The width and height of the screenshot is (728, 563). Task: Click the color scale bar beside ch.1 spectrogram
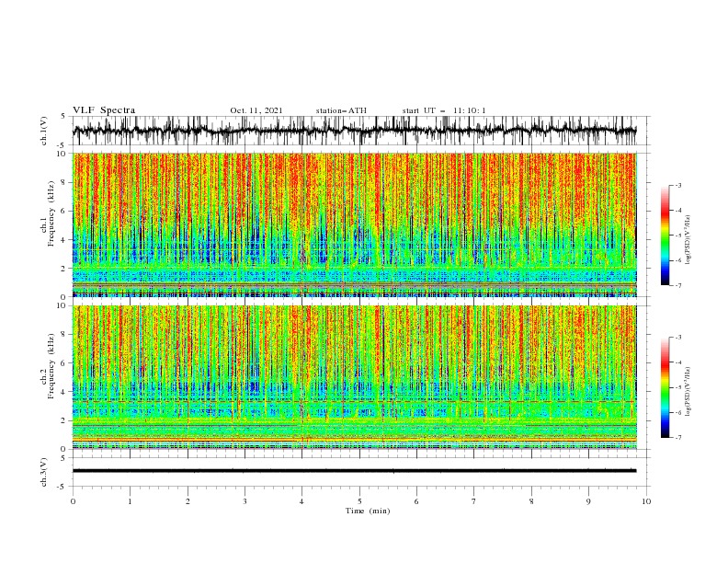coord(665,236)
